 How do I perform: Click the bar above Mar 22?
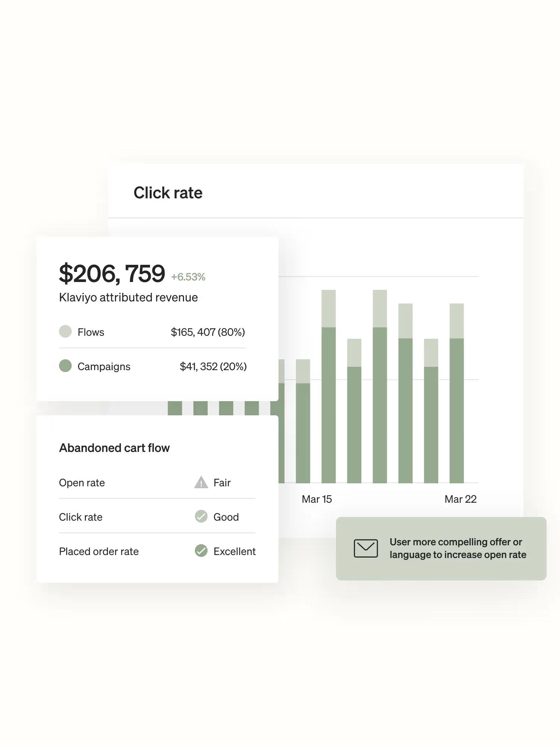click(457, 393)
